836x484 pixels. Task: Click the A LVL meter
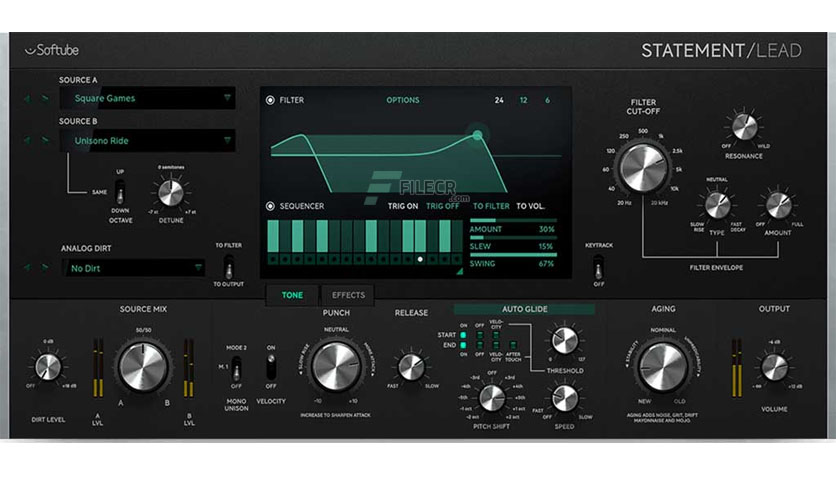tap(98, 368)
